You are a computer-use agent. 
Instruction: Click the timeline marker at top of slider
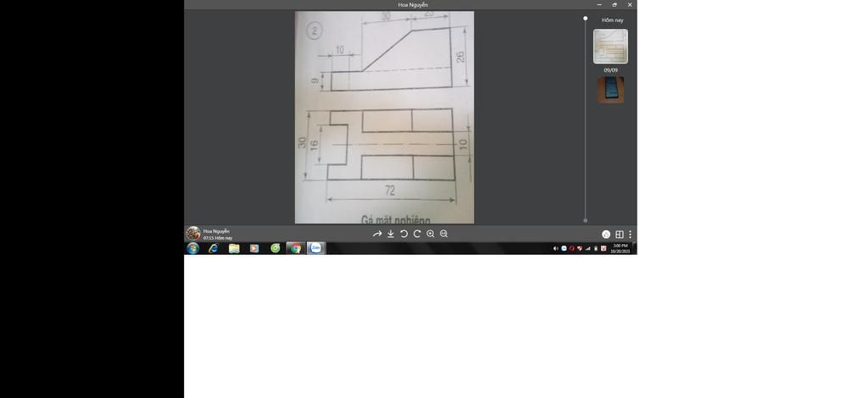pos(585,19)
